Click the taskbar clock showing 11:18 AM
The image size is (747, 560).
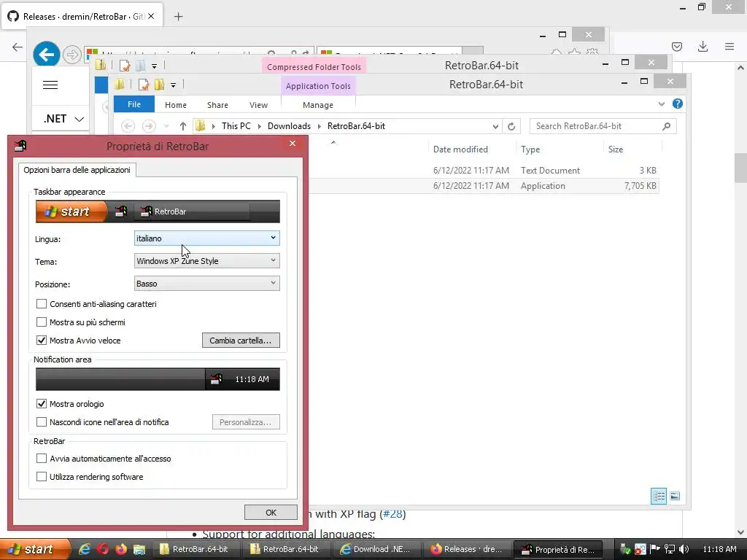tap(719, 549)
